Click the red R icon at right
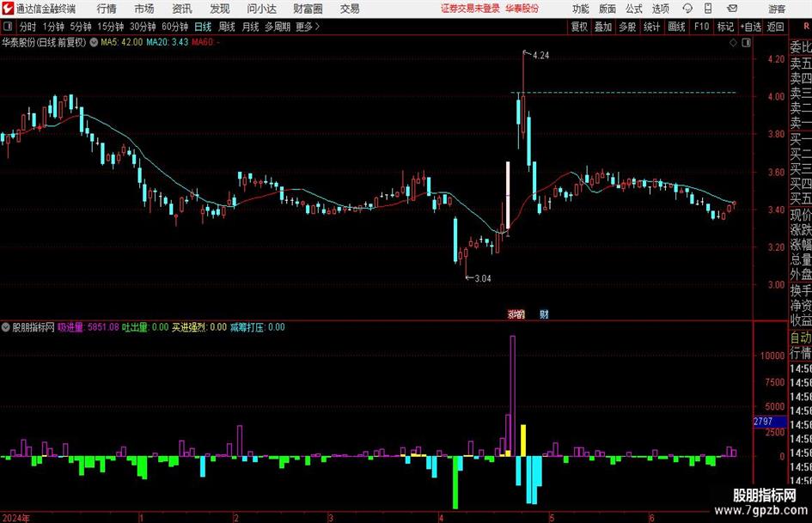The width and height of the screenshot is (812, 523). (x=806, y=27)
